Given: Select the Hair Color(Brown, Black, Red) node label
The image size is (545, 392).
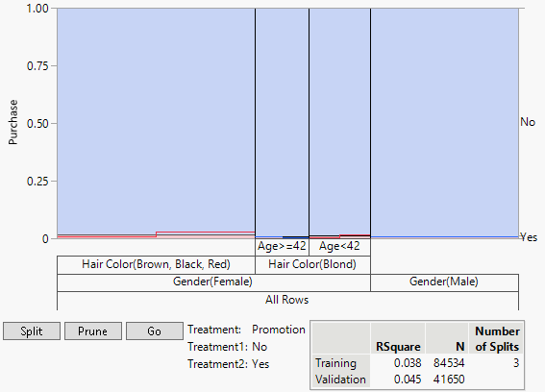Looking at the screenshot, I should tap(156, 264).
